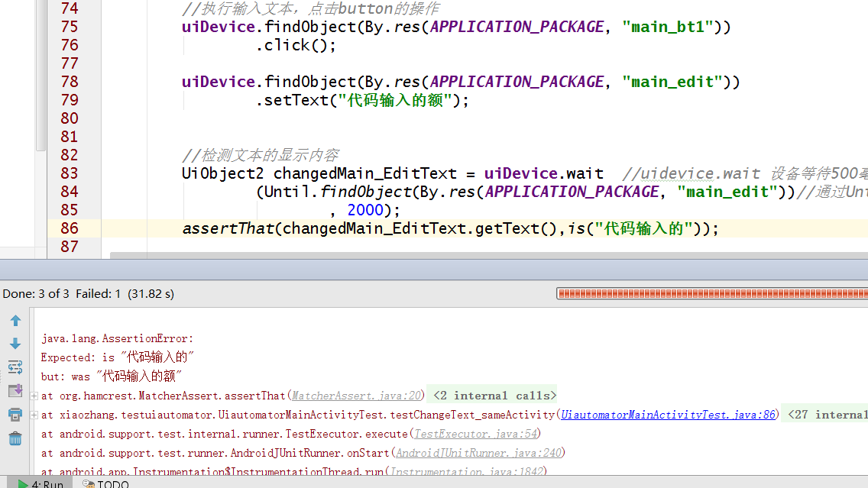
Task: Click the left vertical scrollbar thumb
Action: (40, 76)
